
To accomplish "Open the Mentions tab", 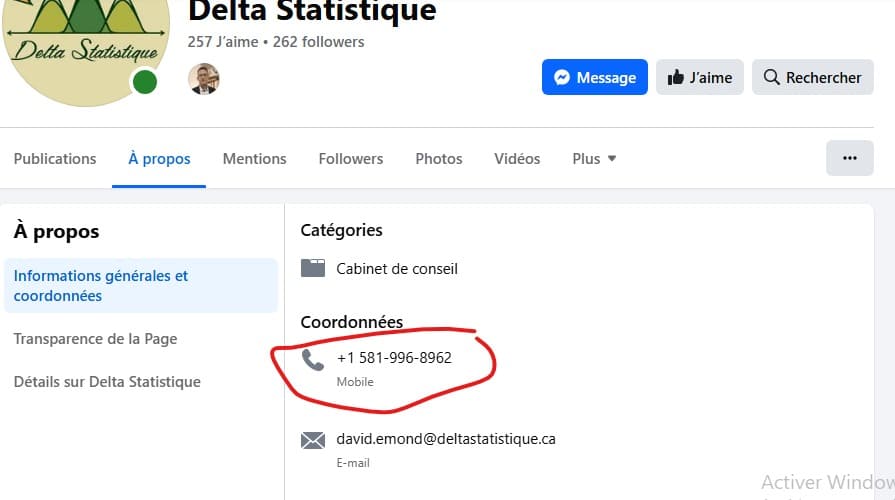I will tap(254, 158).
